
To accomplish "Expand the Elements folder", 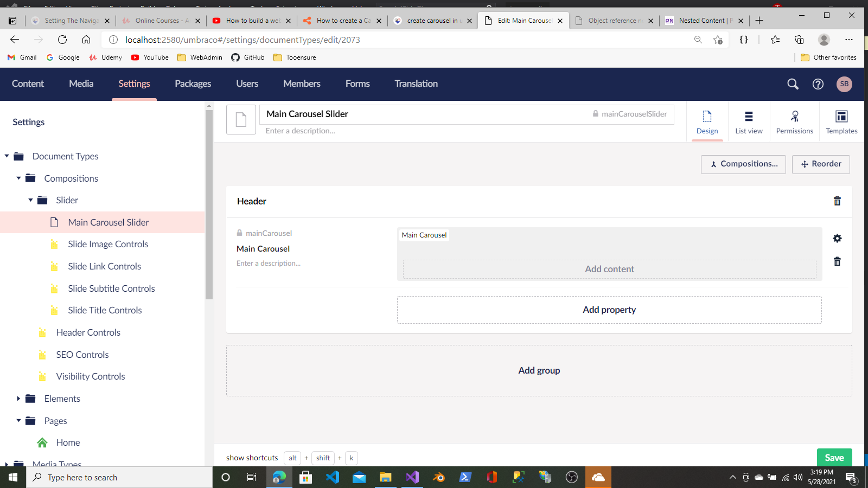I will pos(18,399).
